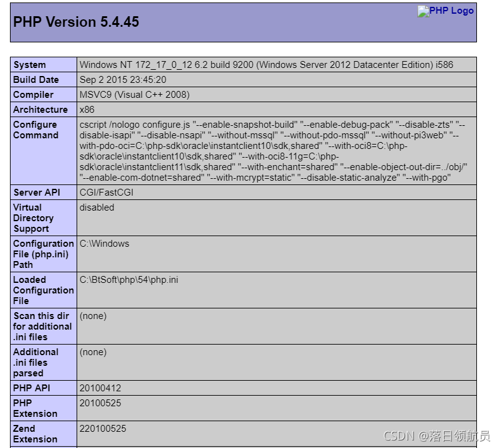Viewport: 500px width, 448px height.
Task: Click Loaded Configuration File label
Action: (44, 290)
